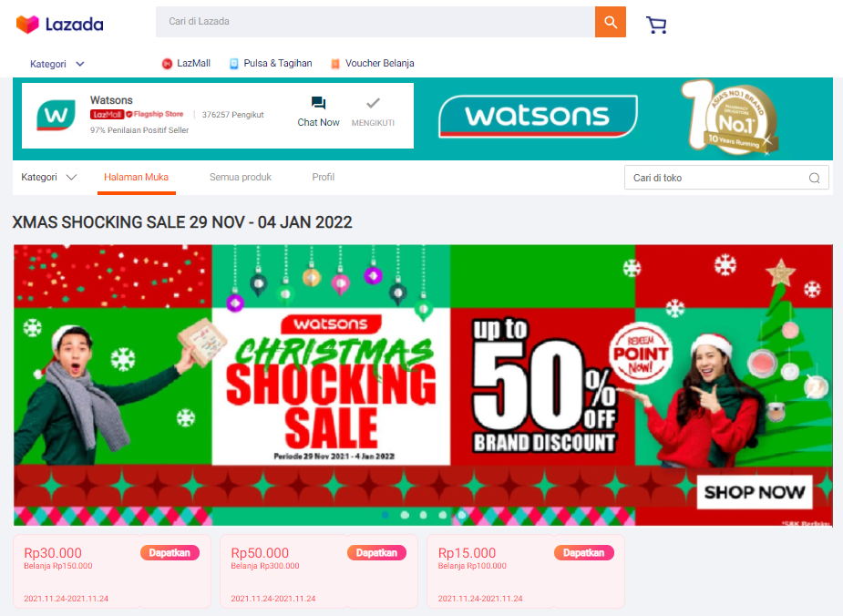Click the orange search magnifier button
Image resolution: width=843 pixels, height=616 pixels.
point(611,22)
